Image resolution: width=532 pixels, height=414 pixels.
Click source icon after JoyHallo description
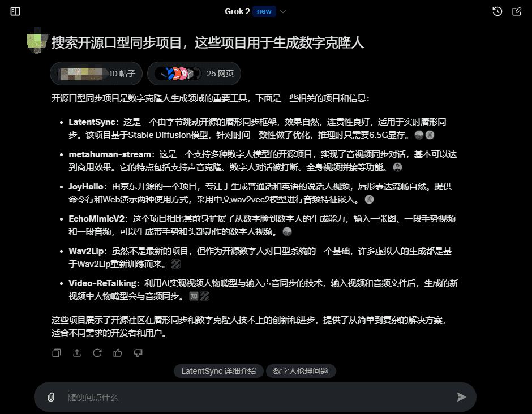pyautogui.click(x=369, y=199)
